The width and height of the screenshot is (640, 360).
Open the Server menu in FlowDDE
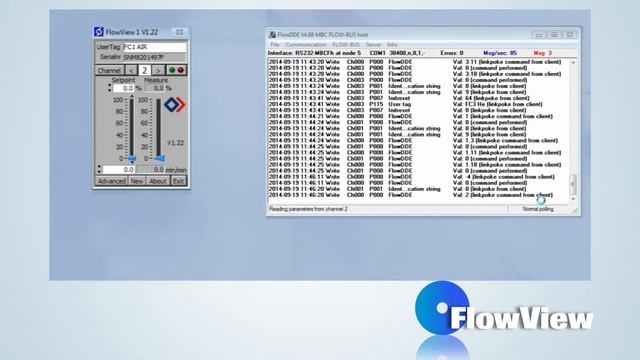coord(373,44)
